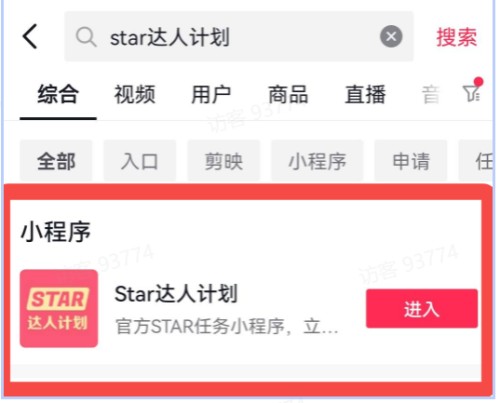This screenshot has width=500, height=403.
Task: Tap the back arrow icon
Action: pos(30,36)
